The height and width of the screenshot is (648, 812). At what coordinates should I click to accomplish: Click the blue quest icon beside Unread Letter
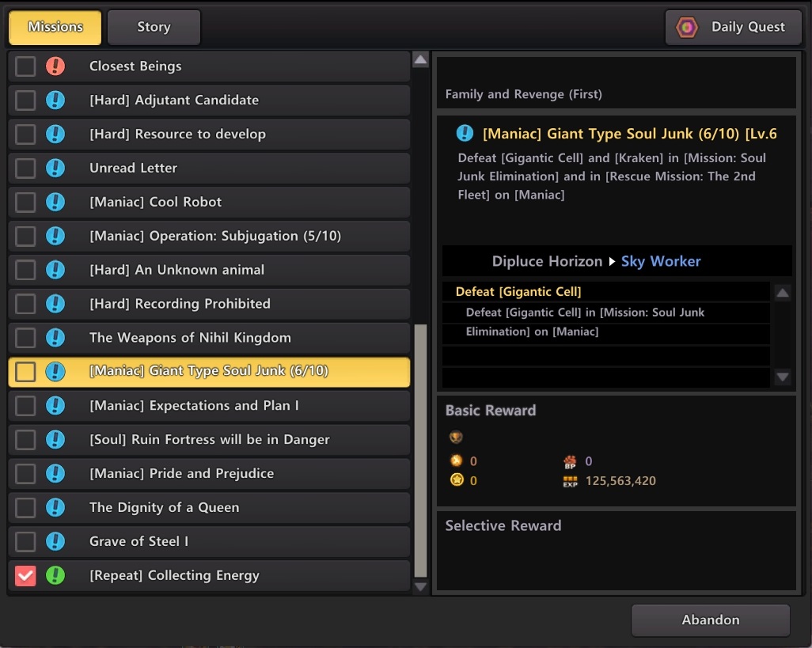tap(55, 168)
